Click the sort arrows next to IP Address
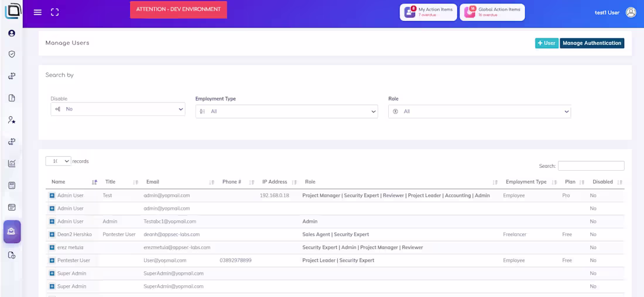 click(294, 182)
